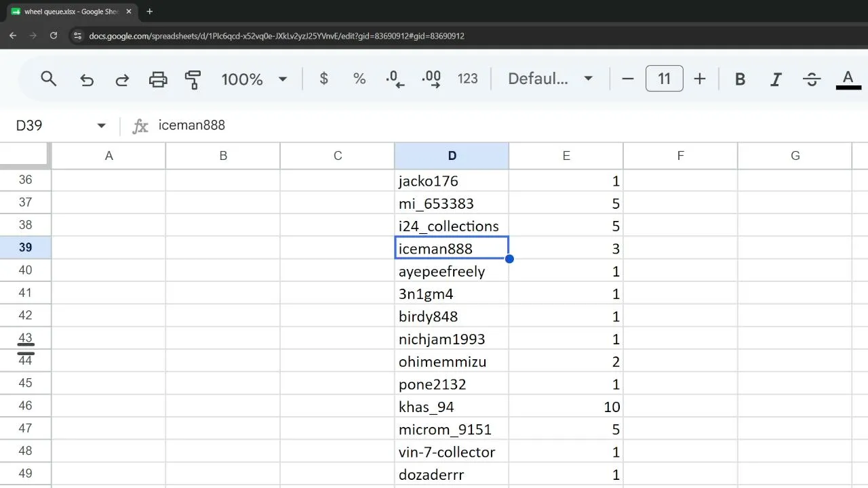Decrease decimal places
This screenshot has height=488, width=868.
pyautogui.click(x=395, y=79)
